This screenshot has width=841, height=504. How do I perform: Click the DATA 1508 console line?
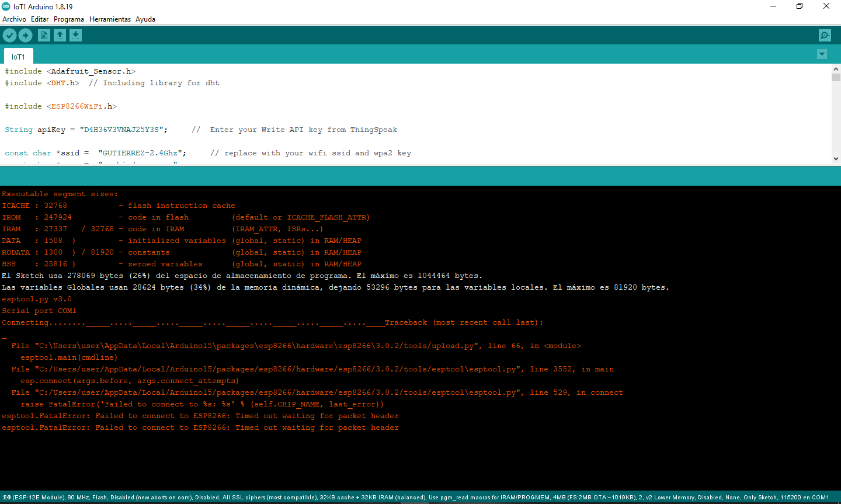click(x=182, y=241)
